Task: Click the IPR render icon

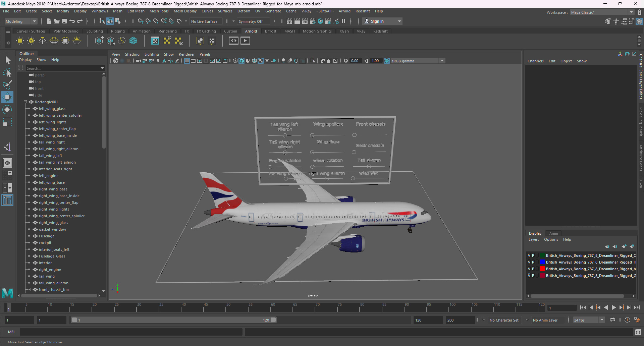Action: point(305,21)
